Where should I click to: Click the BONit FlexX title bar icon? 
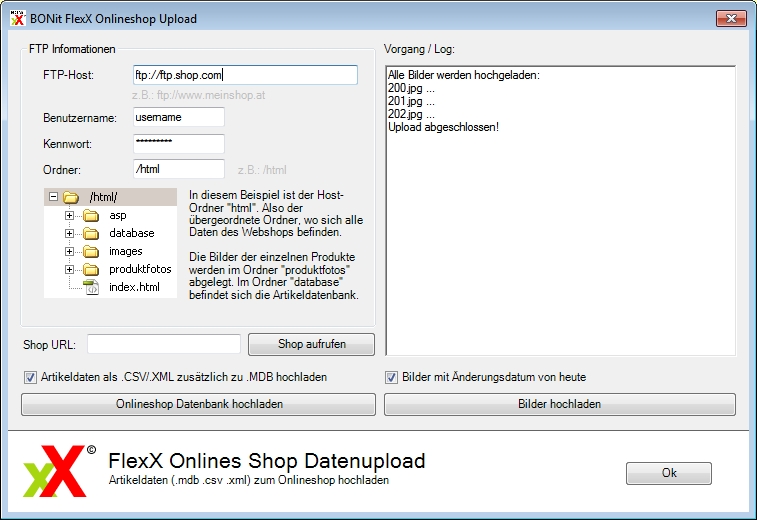pyautogui.click(x=17, y=18)
